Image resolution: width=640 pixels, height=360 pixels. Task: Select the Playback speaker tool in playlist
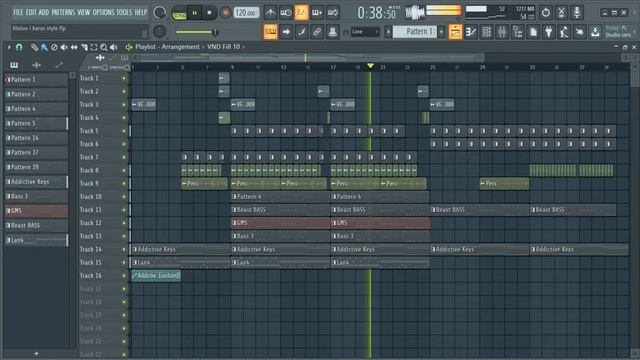114,47
